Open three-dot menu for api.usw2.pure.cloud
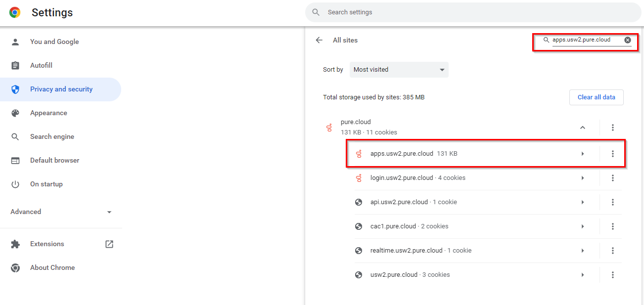The width and height of the screenshot is (644, 305). point(612,202)
